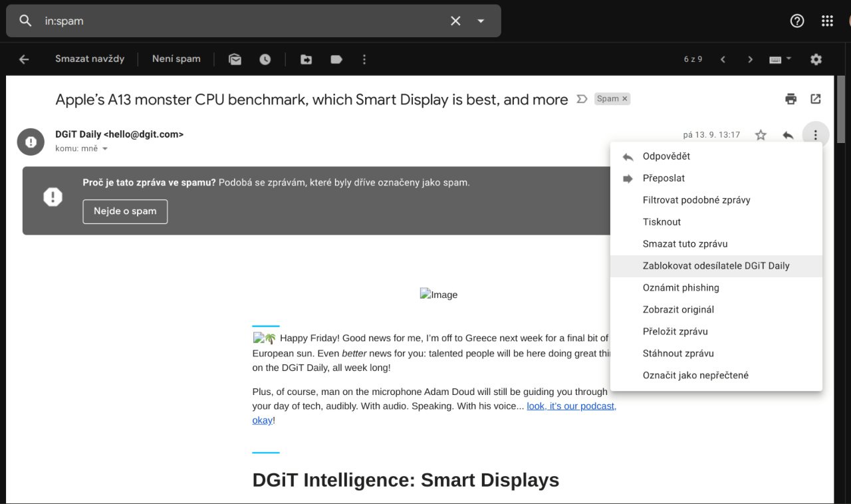The height and width of the screenshot is (504, 851).
Task: Choose Smazat tuto zprávu
Action: 716,244
